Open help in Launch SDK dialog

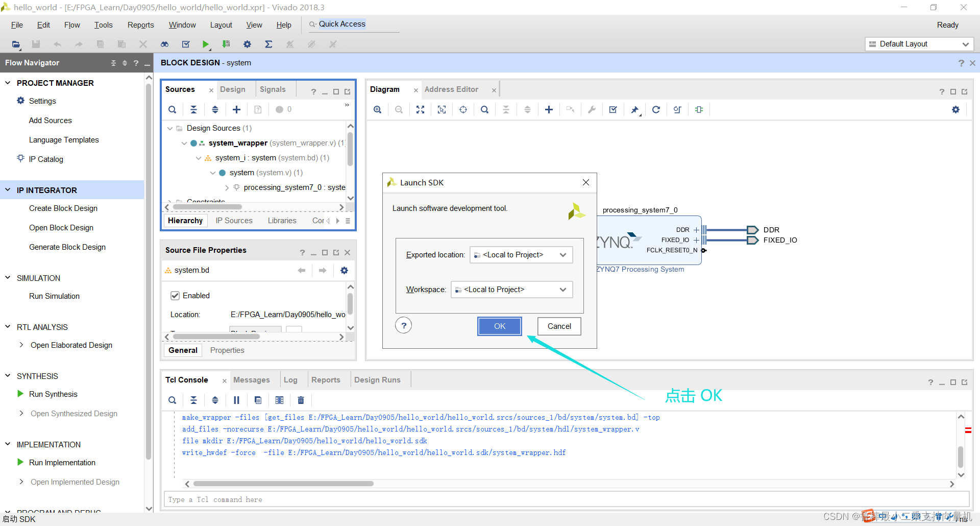point(404,325)
